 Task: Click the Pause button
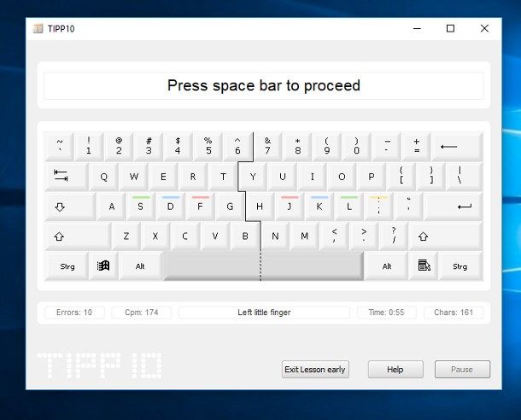point(462,369)
